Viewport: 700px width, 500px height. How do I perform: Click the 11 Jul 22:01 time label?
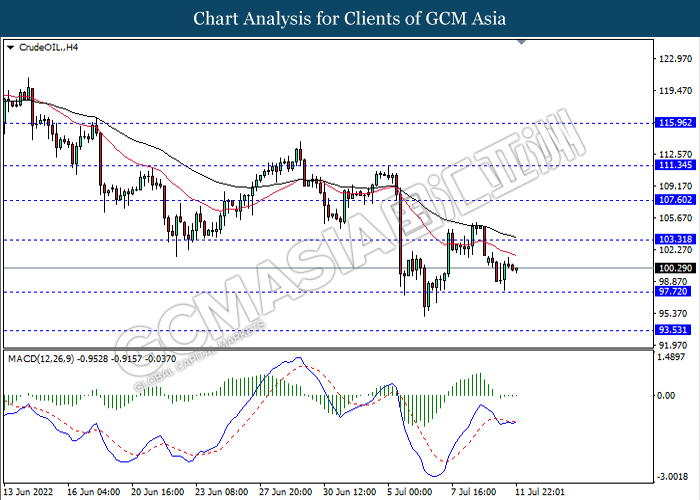point(540,492)
